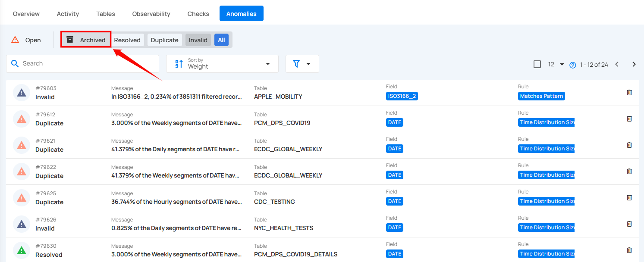Filter by Invalid status
The image size is (644, 262).
pos(198,40)
